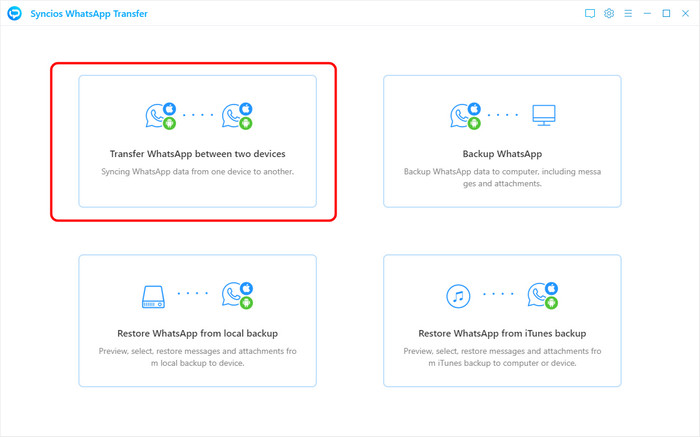This screenshot has width=700, height=437.
Task: Close the Syncios WhatsApp Transfer window
Action: [685, 13]
